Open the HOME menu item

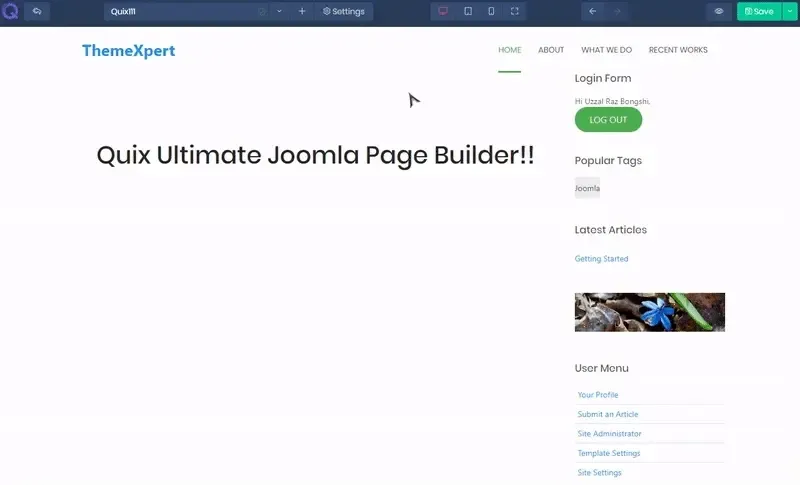[x=510, y=50]
